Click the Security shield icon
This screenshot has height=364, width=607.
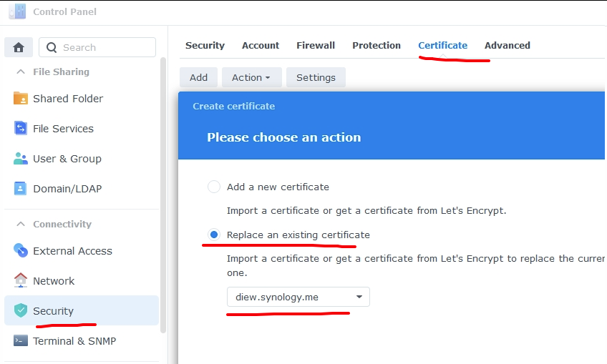tap(21, 311)
